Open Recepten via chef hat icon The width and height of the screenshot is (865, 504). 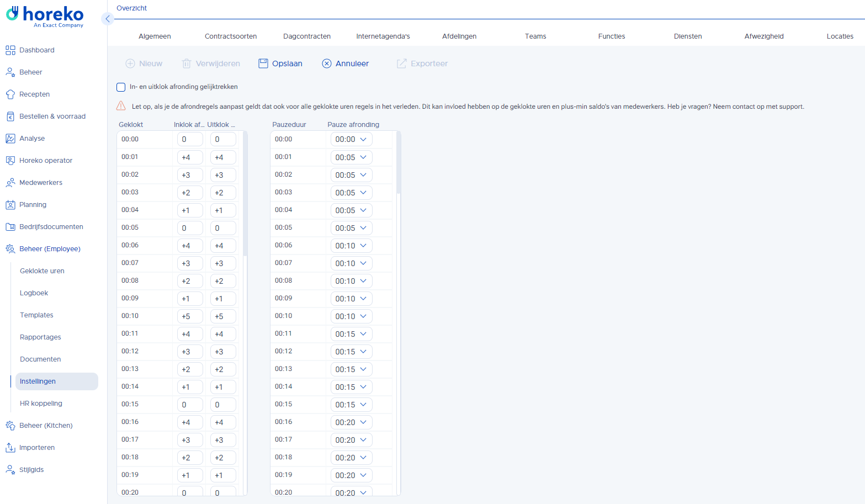click(10, 94)
